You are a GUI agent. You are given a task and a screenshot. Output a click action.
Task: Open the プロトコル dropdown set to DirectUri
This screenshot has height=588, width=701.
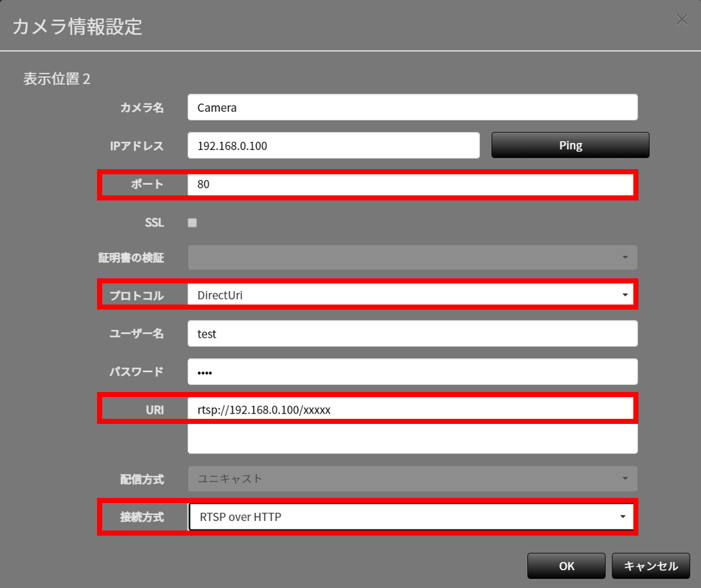tap(411, 295)
